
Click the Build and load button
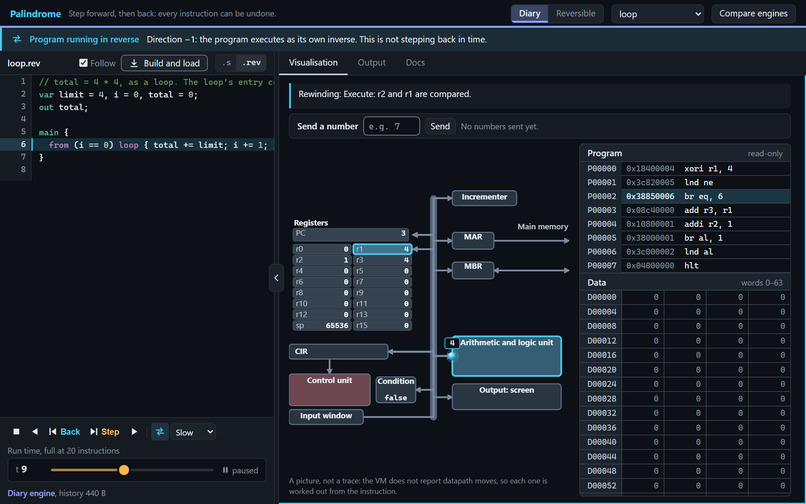tap(164, 63)
